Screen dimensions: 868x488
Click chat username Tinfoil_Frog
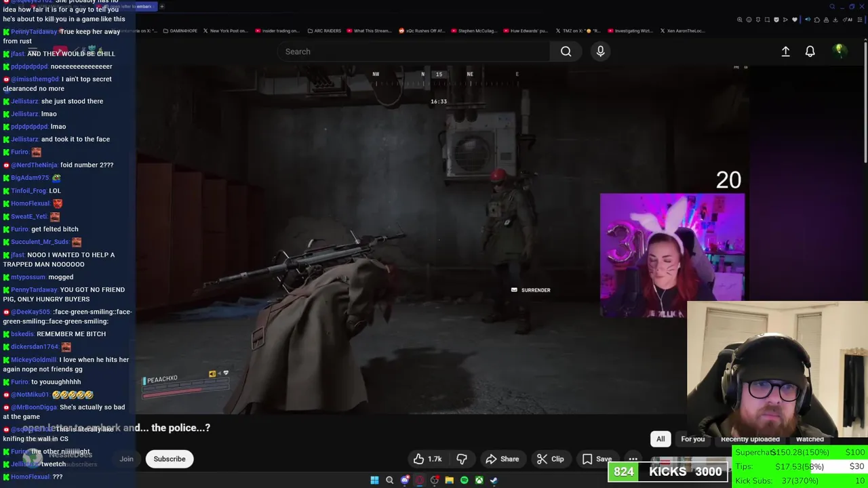[x=28, y=190]
